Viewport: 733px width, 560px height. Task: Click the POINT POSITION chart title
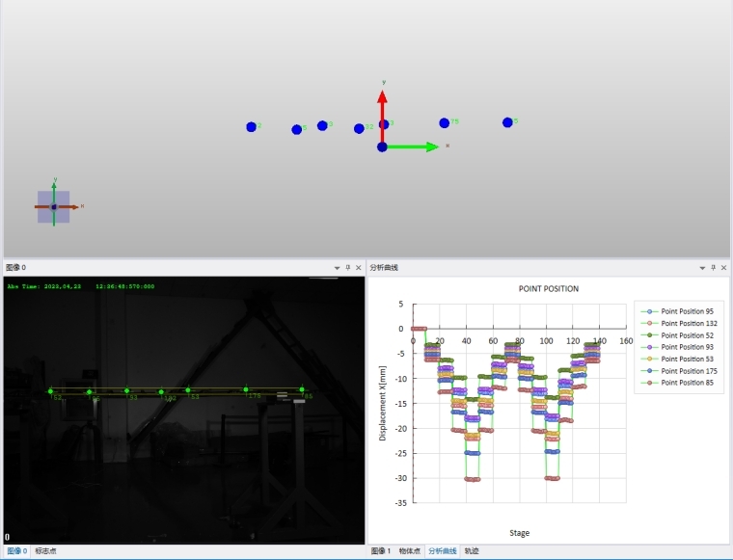[548, 288]
